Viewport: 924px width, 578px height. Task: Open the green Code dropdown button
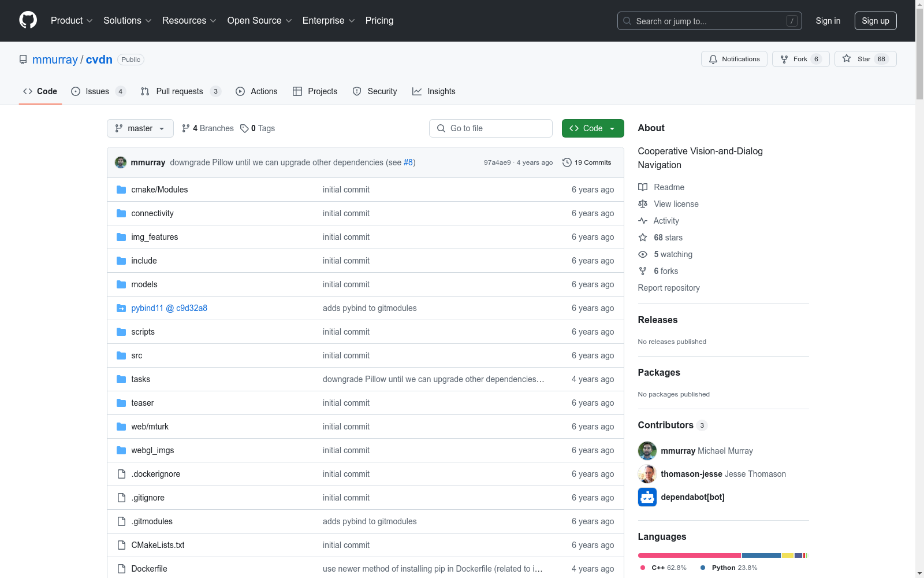(593, 128)
